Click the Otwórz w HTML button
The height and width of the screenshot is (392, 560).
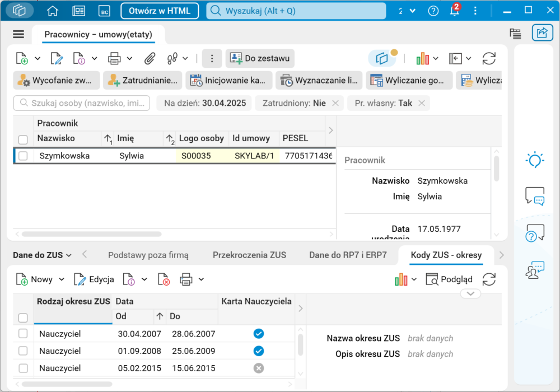click(164, 11)
